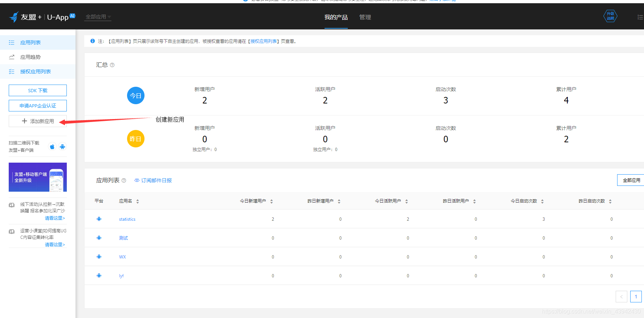Sort by 应用名 column arrows
Viewport: 644px width, 318px height.
[138, 201]
